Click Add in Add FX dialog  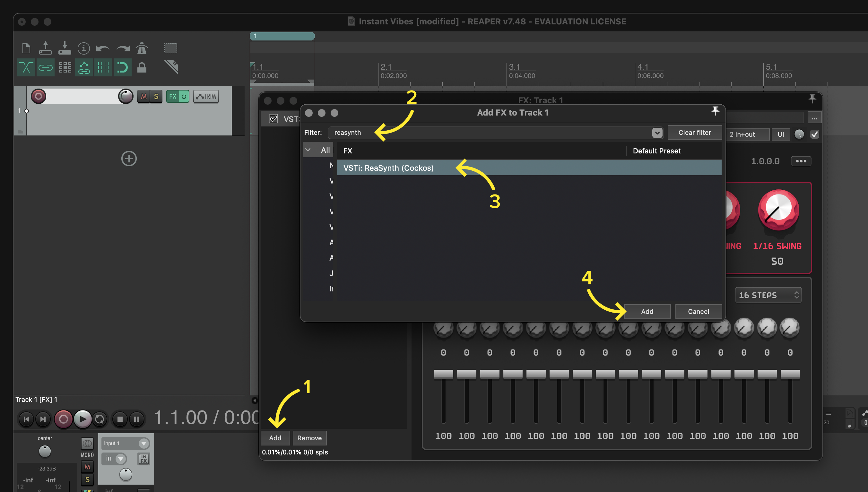tap(647, 311)
